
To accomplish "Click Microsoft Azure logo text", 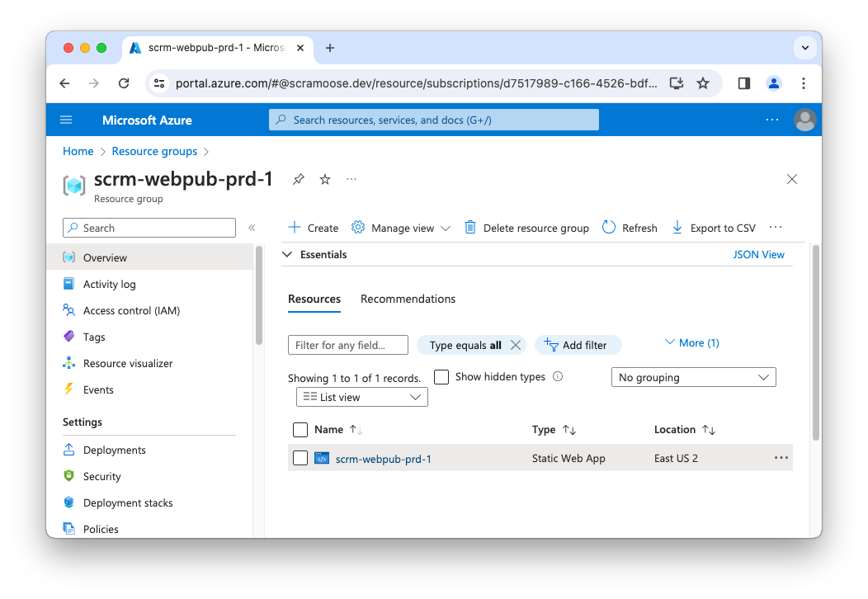I will point(147,120).
